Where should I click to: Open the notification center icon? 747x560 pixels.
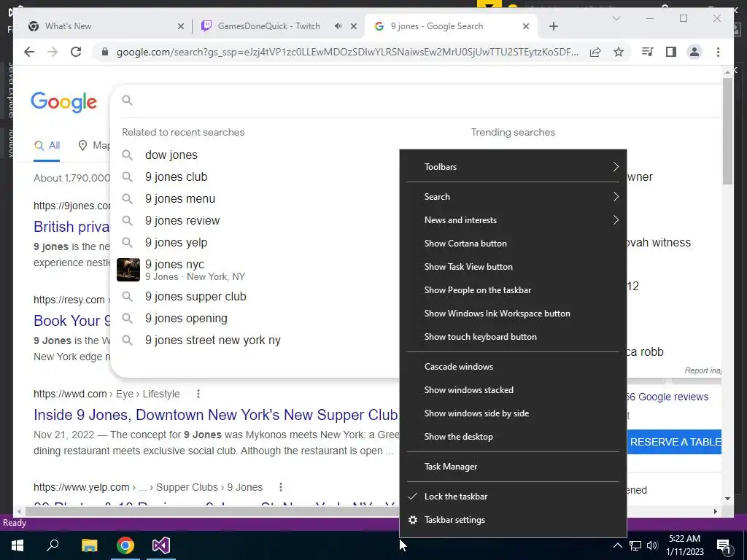pos(724,545)
